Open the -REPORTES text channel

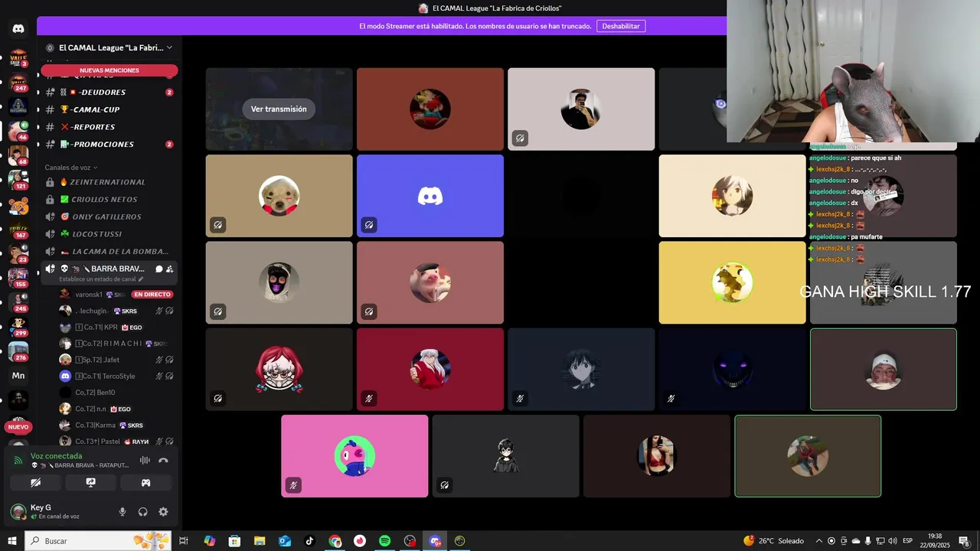pos(110,127)
